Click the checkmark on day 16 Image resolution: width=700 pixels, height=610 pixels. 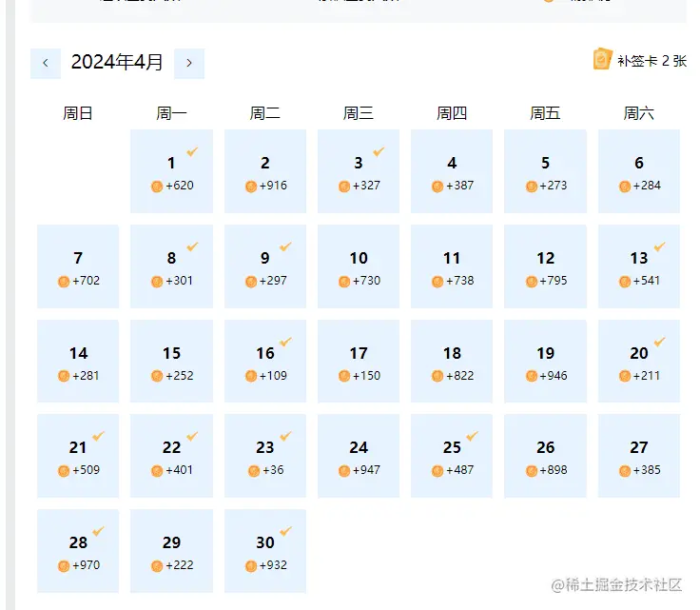pos(285,342)
